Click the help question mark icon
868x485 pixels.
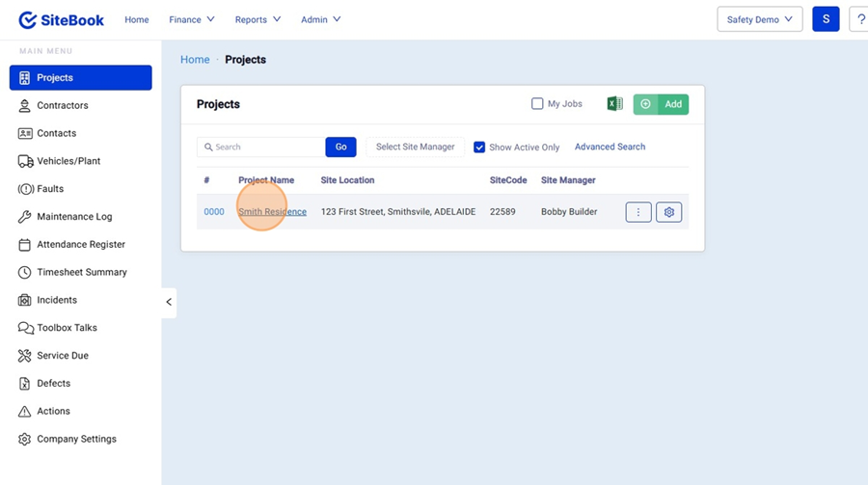pyautogui.click(x=858, y=19)
